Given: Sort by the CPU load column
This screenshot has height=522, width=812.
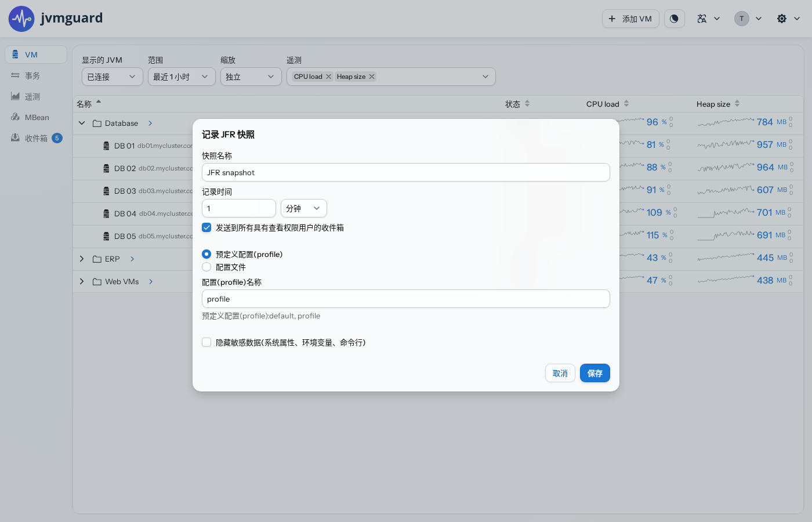Looking at the screenshot, I should (626, 104).
